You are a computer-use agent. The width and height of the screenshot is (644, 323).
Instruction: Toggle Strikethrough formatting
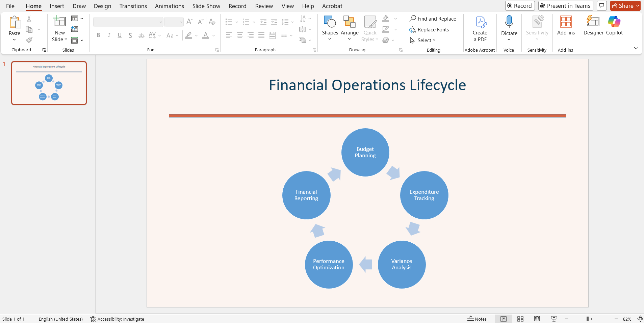click(x=141, y=35)
